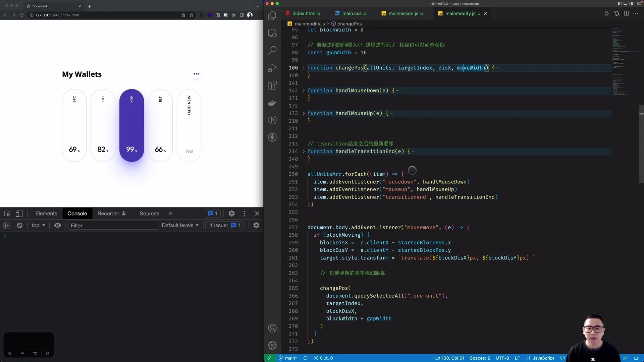Synchronize changes in status bar
The width and height of the screenshot is (644, 362).
(305, 358)
